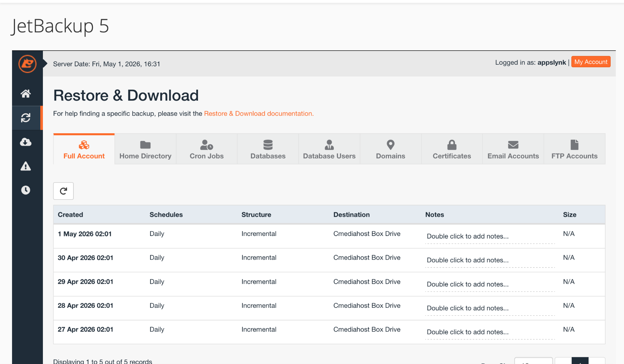Click the JetBackup logo icon in the sidebar

(x=27, y=64)
